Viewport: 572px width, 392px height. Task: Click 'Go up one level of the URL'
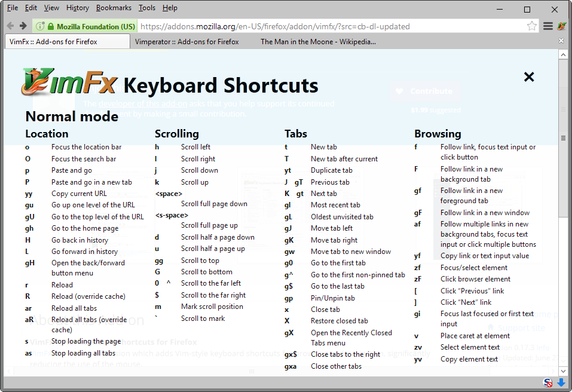pyautogui.click(x=93, y=205)
